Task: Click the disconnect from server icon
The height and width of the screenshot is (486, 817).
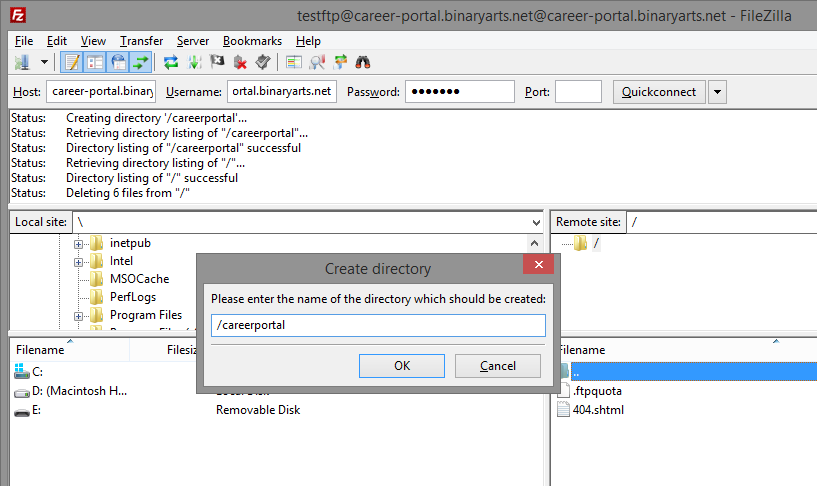Action: (x=240, y=62)
